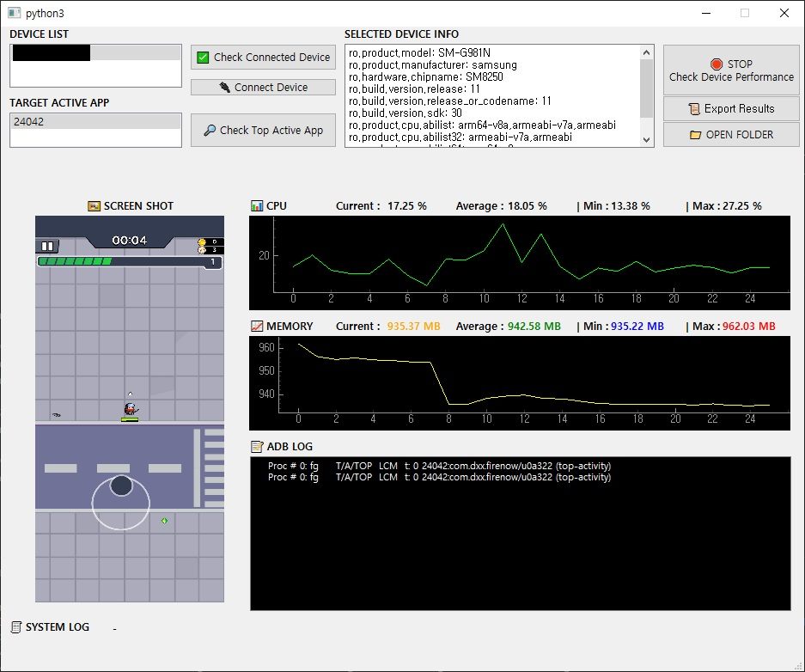805x672 pixels.
Task: Click the player character in game screenshot
Action: [x=131, y=409]
